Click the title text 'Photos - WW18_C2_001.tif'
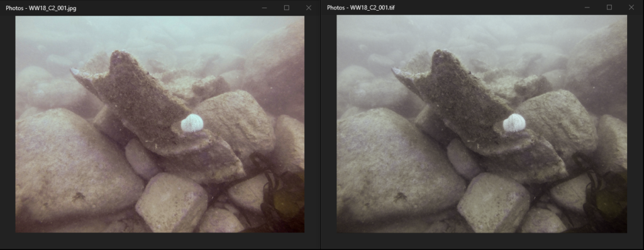 pyautogui.click(x=361, y=8)
